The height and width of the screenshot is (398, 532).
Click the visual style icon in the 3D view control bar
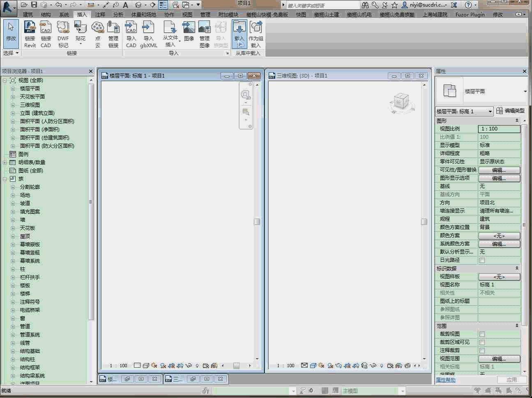click(313, 365)
